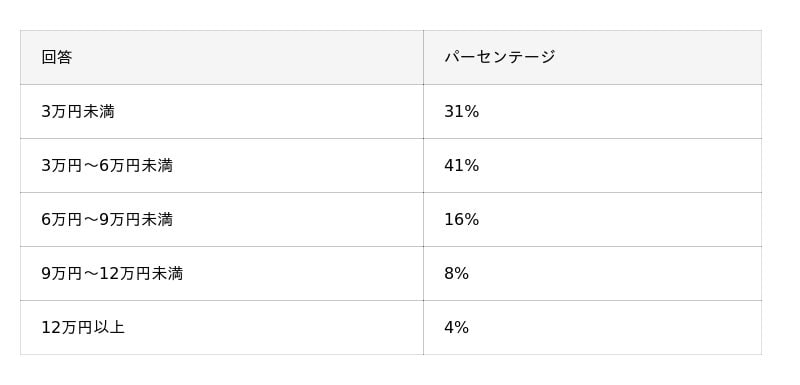Screen dimensions: 800x385
Task: Select the 8% percentage value
Action: click(x=456, y=274)
